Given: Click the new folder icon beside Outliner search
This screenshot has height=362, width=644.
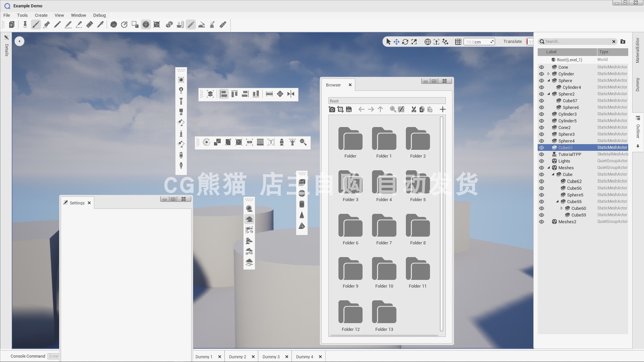Looking at the screenshot, I should [623, 42].
